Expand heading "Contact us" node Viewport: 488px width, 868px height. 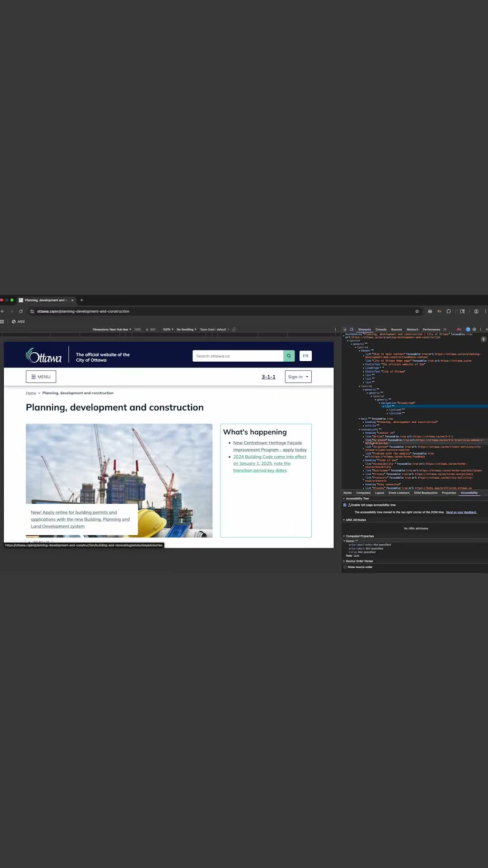(364, 433)
